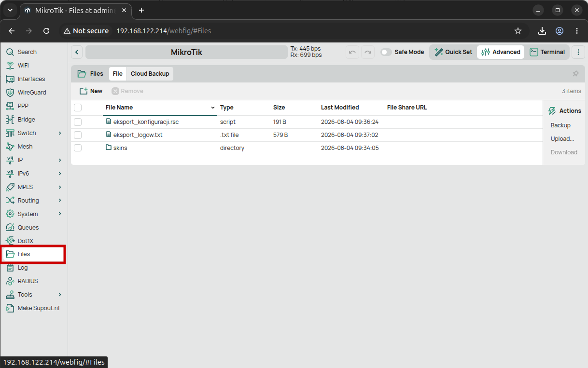Open the PPP sidebar icon

point(10,106)
